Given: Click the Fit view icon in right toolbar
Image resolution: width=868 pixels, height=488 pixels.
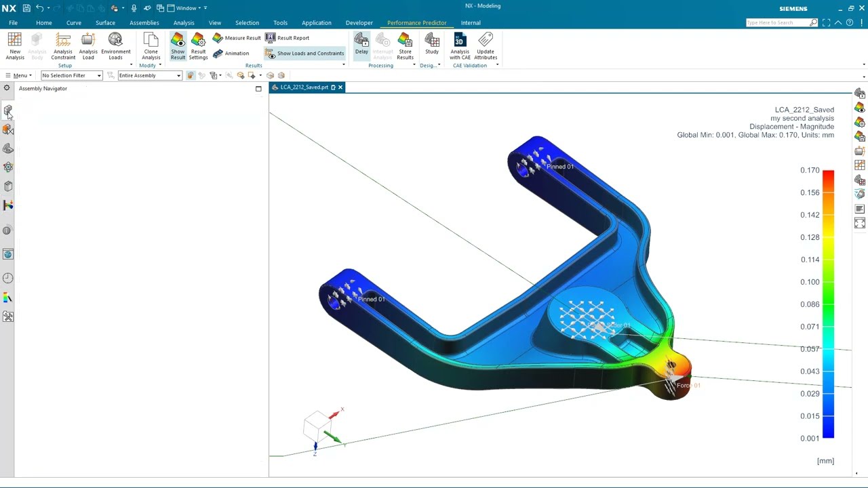Looking at the screenshot, I should pos(860,224).
